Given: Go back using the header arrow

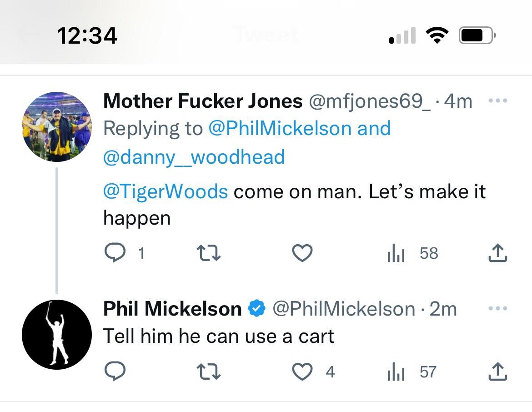Looking at the screenshot, I should [x=28, y=35].
